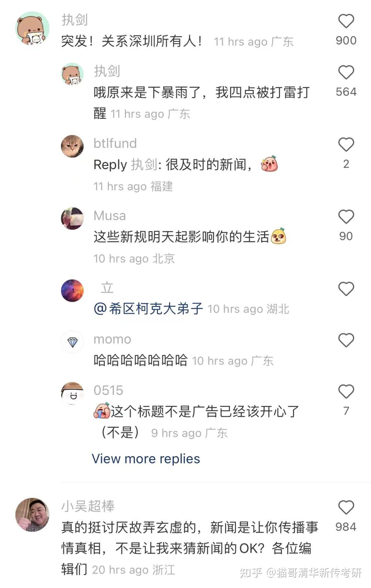
Task: Open Musa's profile picture
Action: pyautogui.click(x=72, y=218)
